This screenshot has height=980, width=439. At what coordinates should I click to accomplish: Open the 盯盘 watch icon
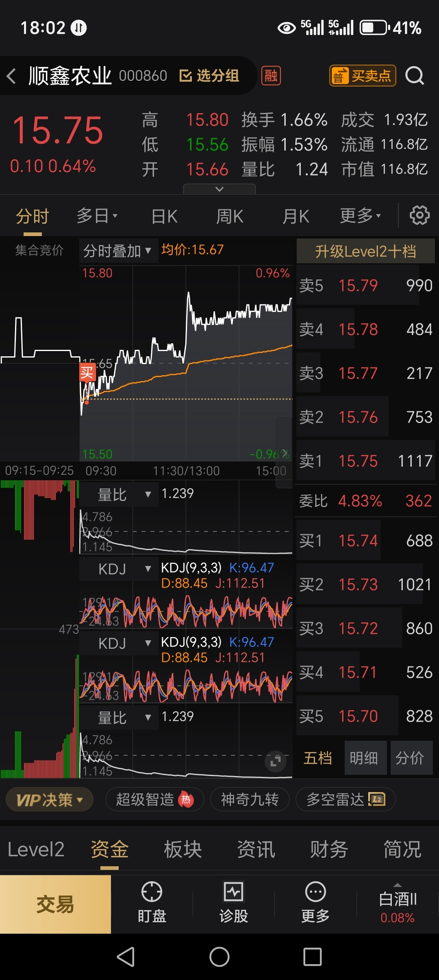tap(152, 903)
